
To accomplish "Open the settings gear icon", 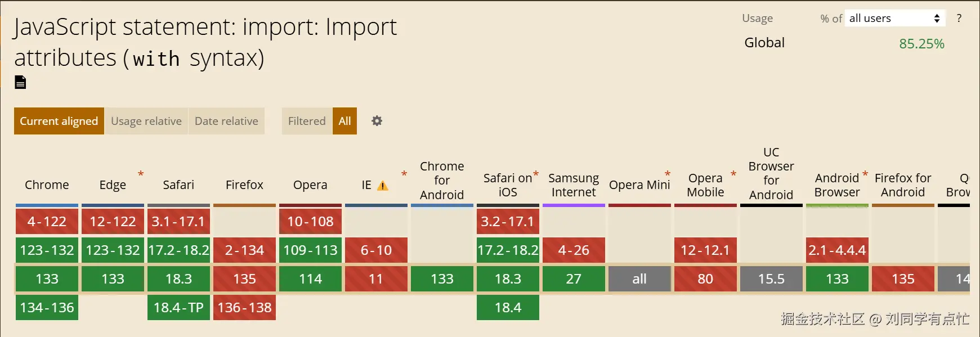I will click(x=377, y=121).
